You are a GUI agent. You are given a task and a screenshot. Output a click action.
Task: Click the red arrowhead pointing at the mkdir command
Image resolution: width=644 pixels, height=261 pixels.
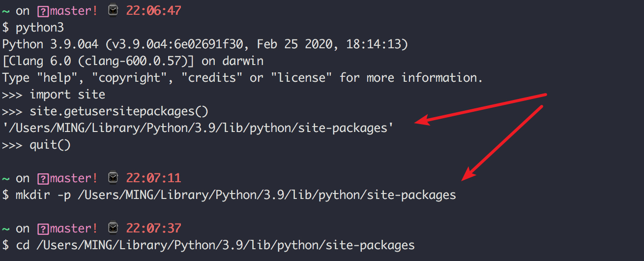click(469, 172)
